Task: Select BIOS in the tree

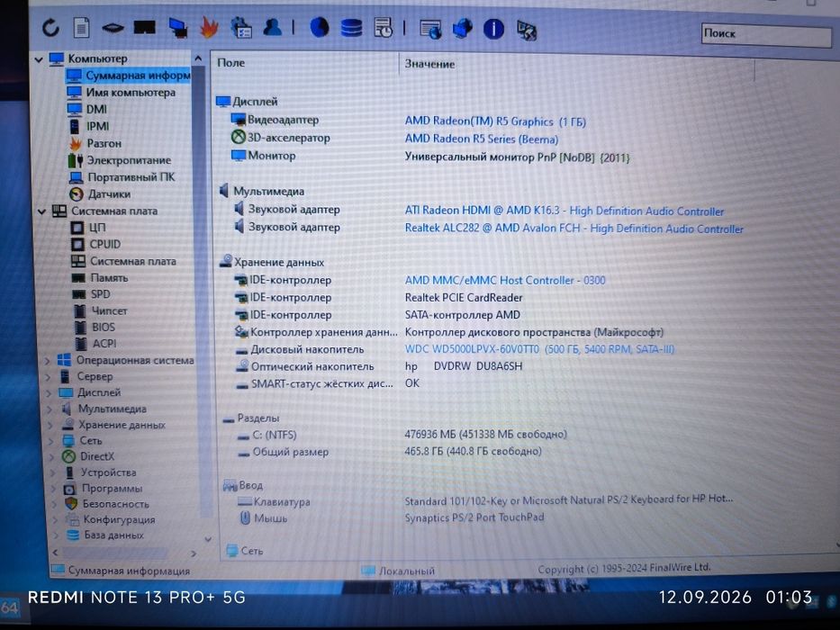Action: [104, 327]
